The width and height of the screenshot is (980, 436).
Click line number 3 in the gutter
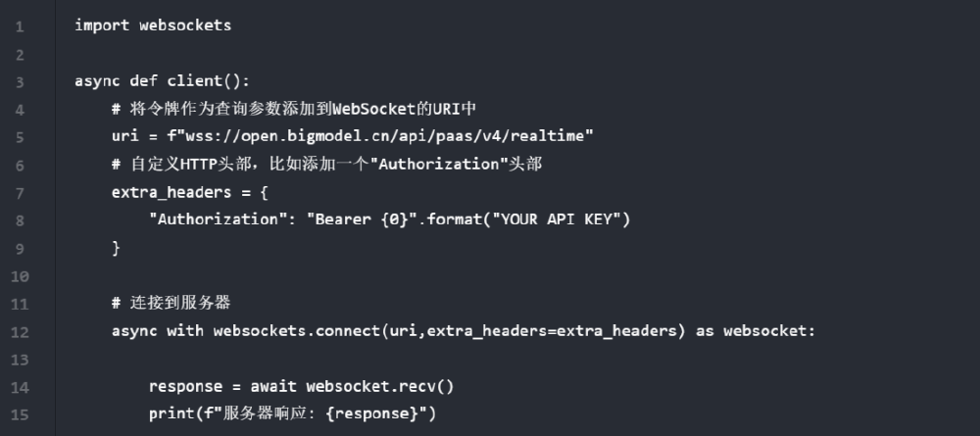click(19, 81)
